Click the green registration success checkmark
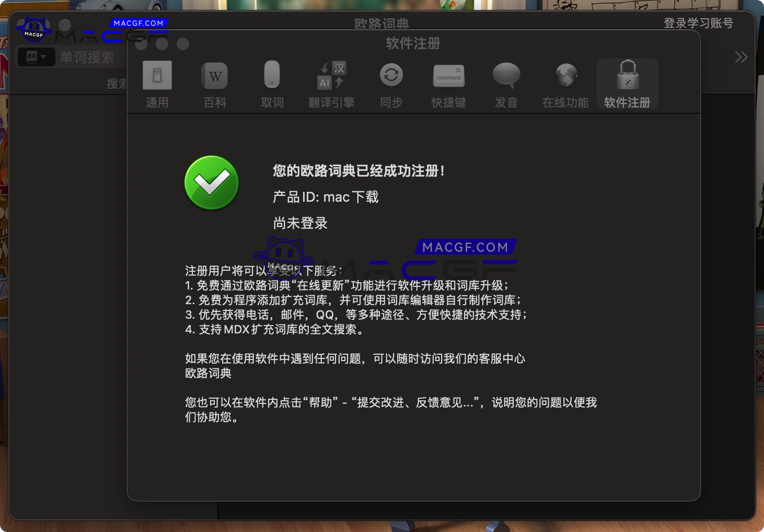 pyautogui.click(x=211, y=183)
